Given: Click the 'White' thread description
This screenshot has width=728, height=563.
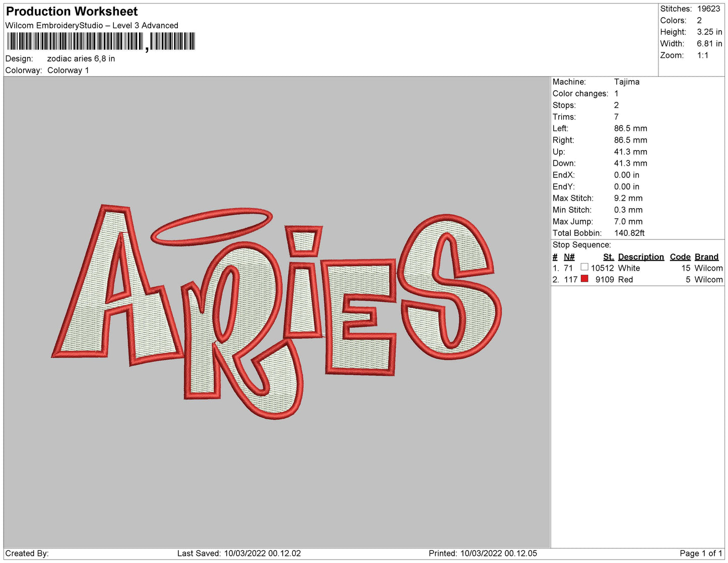Looking at the screenshot, I should click(x=629, y=268).
